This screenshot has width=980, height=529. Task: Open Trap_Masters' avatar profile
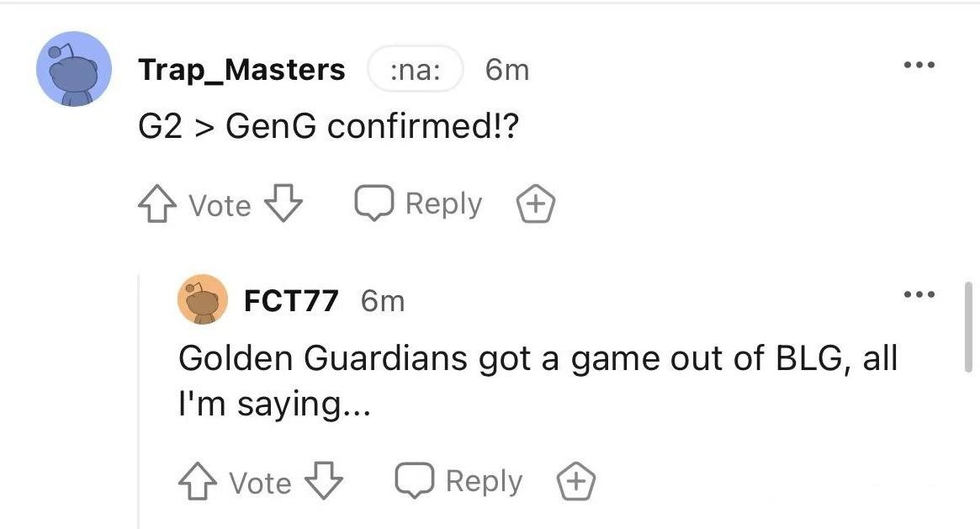tap(74, 69)
